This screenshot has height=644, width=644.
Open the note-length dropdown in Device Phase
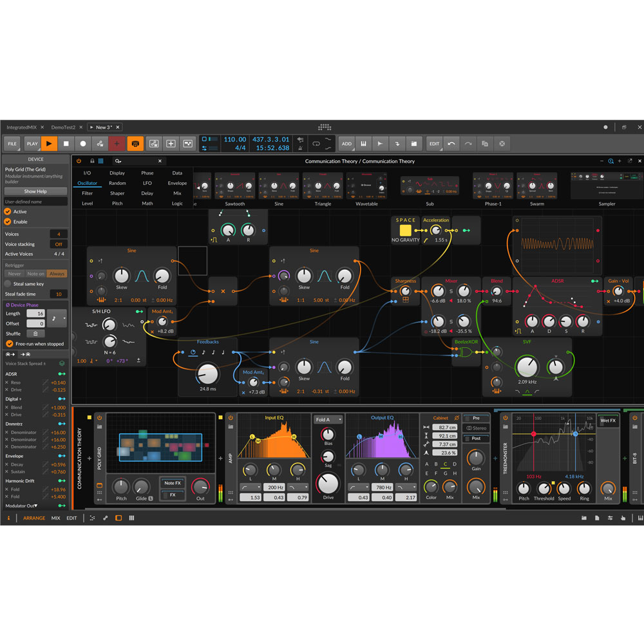(x=56, y=318)
